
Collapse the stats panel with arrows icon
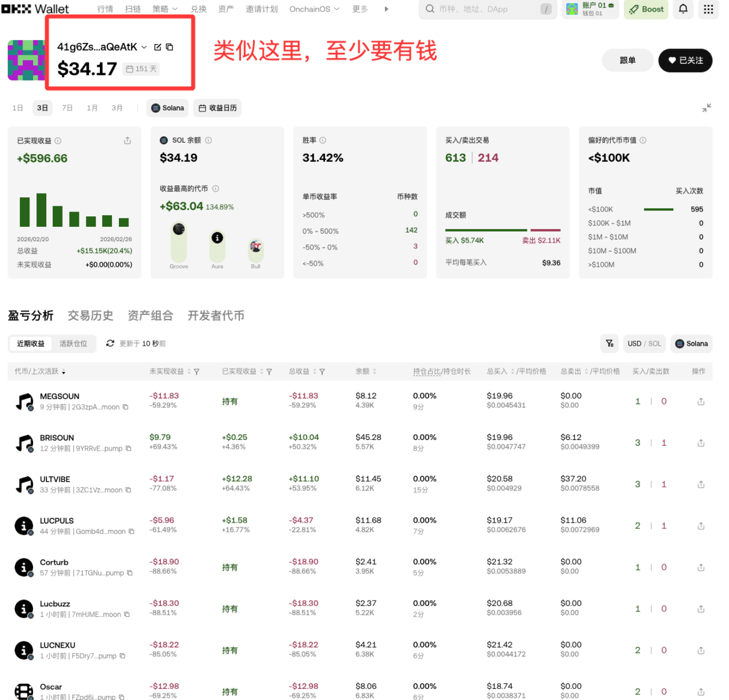(706, 107)
